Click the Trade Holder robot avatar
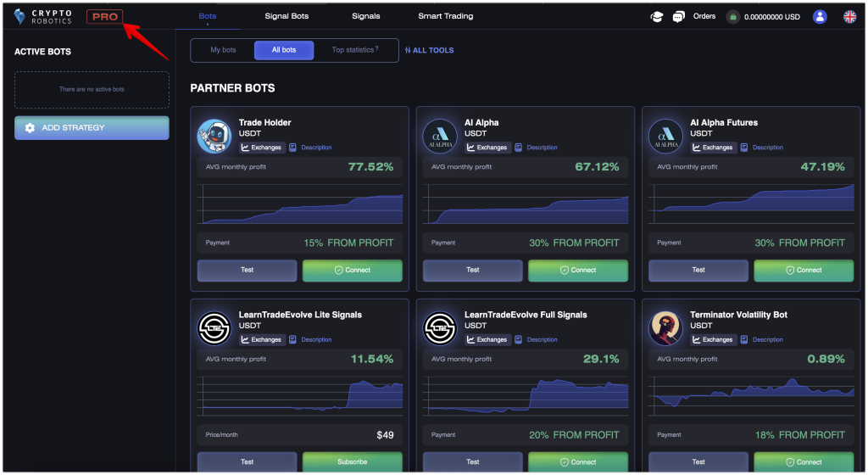Viewport: 868px width, 475px height. [214, 136]
